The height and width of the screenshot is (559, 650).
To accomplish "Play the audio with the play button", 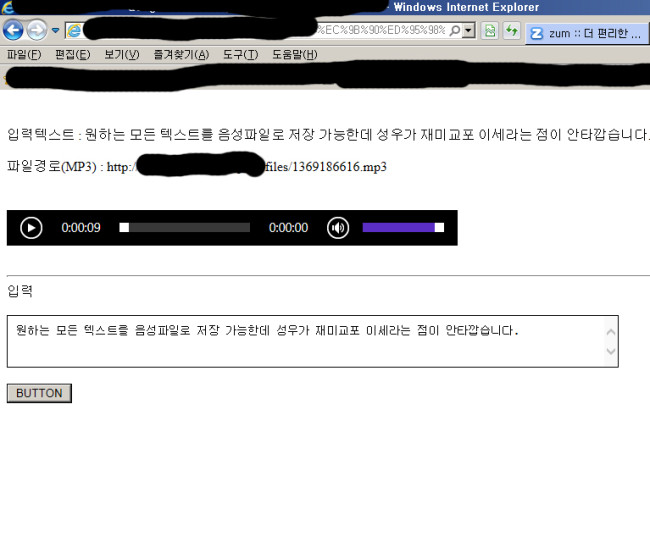I will [31, 228].
